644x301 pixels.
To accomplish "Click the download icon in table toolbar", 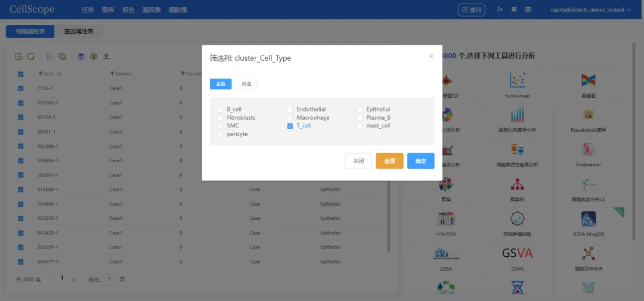I will pos(107,56).
